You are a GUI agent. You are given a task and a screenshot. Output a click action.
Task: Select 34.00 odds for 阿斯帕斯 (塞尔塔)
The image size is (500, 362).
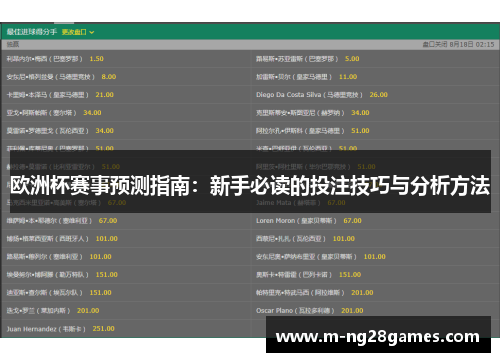click(92, 113)
